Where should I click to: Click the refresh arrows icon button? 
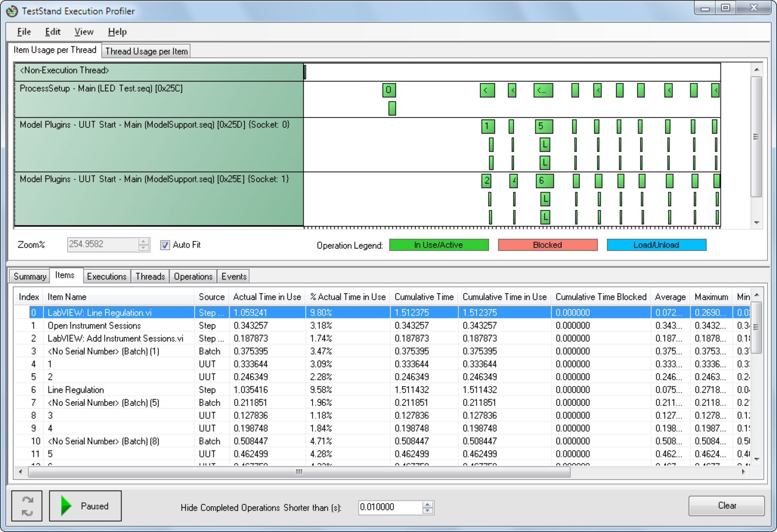[27, 506]
